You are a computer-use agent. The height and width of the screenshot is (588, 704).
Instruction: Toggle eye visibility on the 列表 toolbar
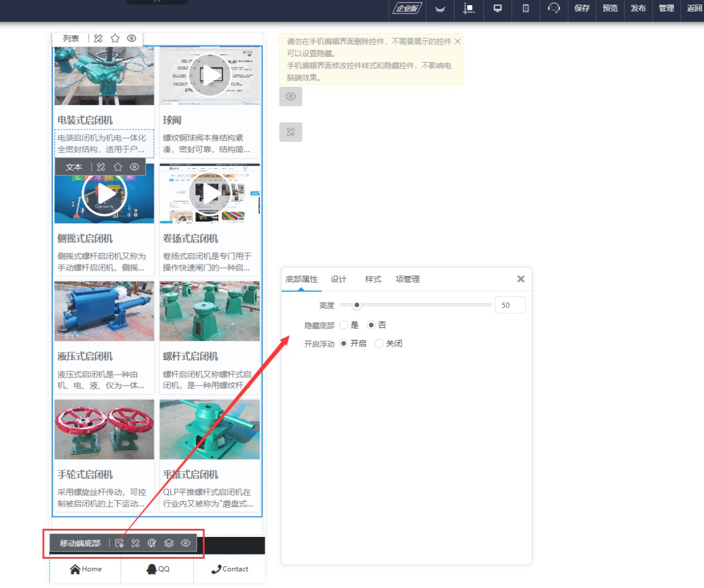131,38
